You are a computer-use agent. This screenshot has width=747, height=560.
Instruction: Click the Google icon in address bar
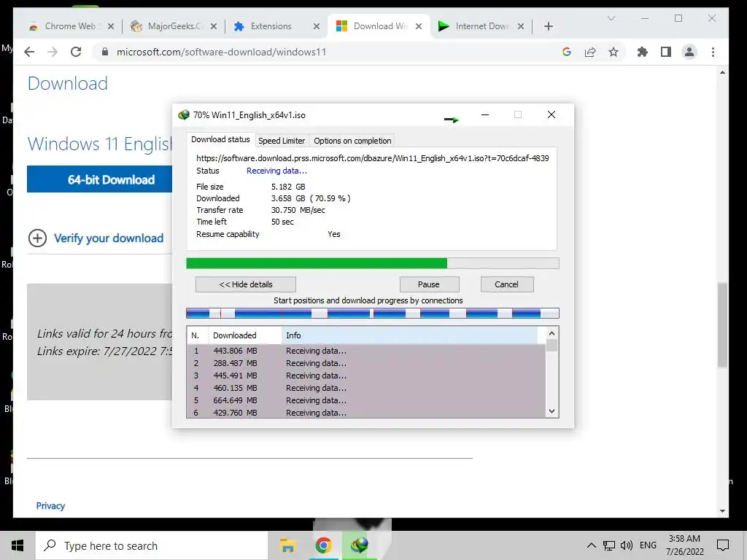click(566, 52)
